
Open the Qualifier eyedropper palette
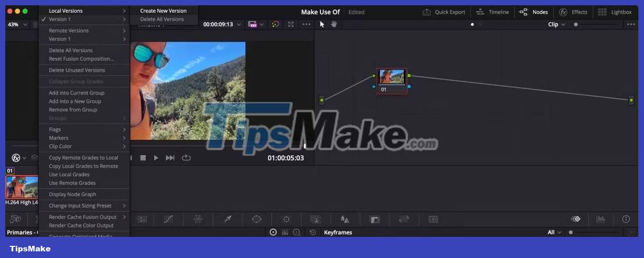228,219
